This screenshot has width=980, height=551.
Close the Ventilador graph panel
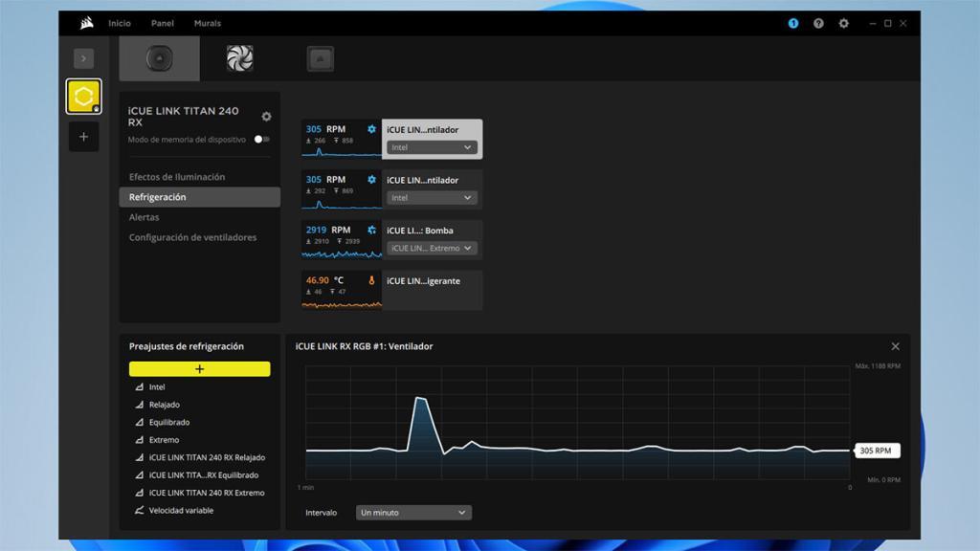(896, 346)
